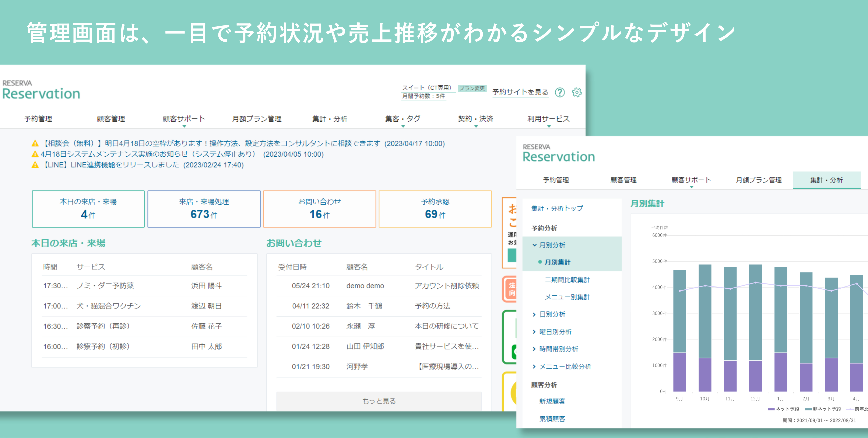
Task: Open the help question mark icon
Action: click(x=560, y=92)
